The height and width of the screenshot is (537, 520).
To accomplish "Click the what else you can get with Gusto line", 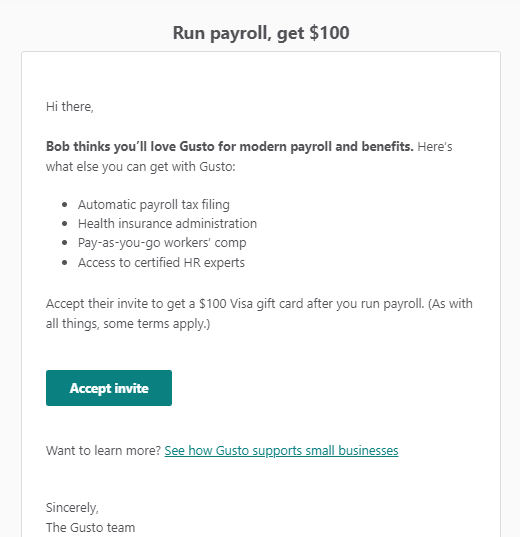I will pyautogui.click(x=141, y=167).
